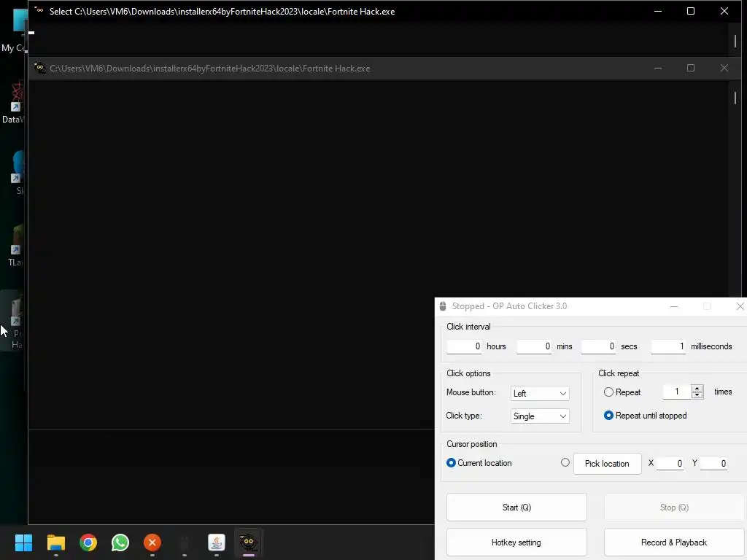This screenshot has height=560, width=747.
Task: Open the orange X app on taskbar
Action: coord(152,542)
